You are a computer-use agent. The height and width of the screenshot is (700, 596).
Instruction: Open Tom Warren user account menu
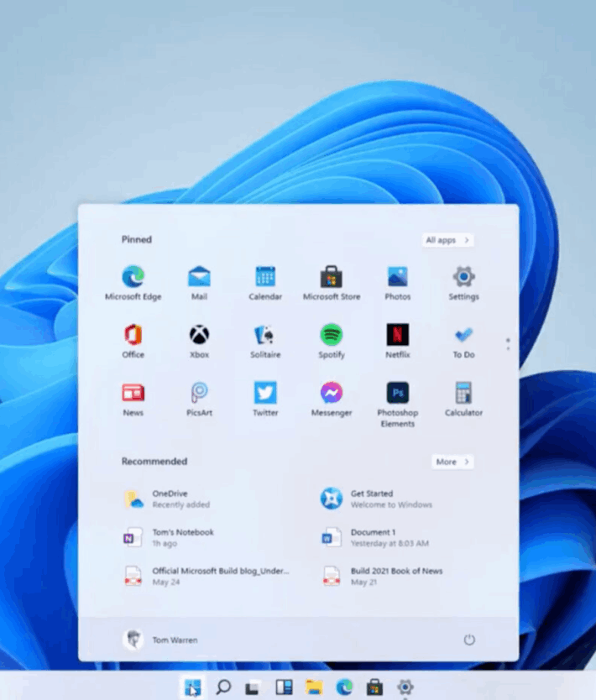click(160, 640)
